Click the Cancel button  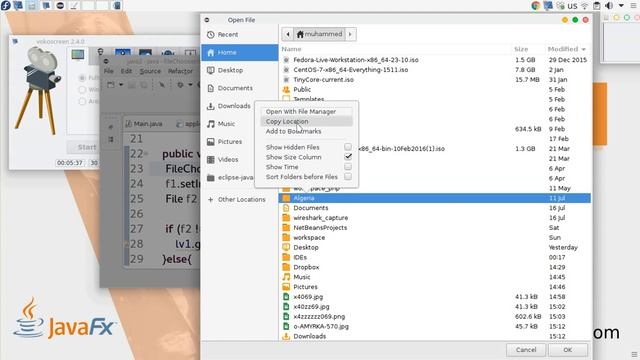coord(526,350)
